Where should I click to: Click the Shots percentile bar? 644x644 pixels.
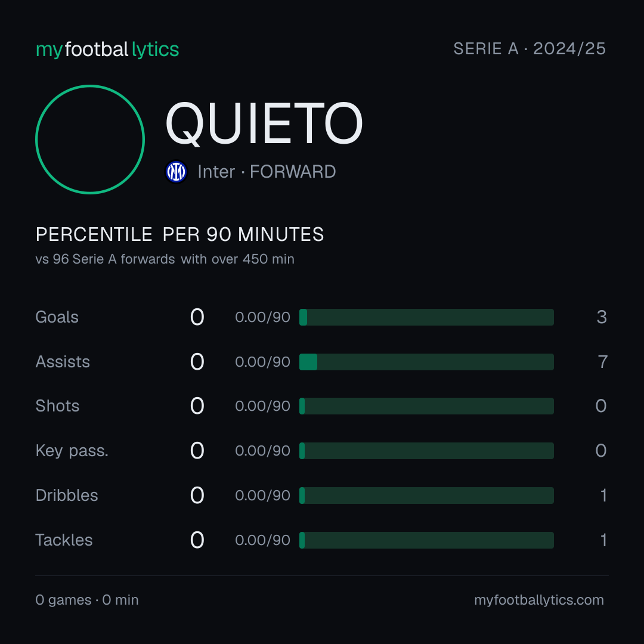click(426, 406)
